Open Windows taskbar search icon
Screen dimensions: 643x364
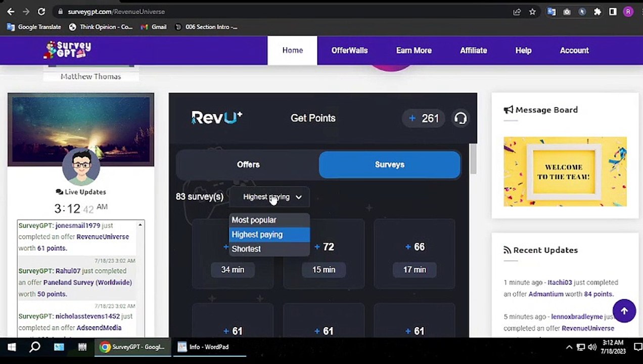(x=35, y=347)
